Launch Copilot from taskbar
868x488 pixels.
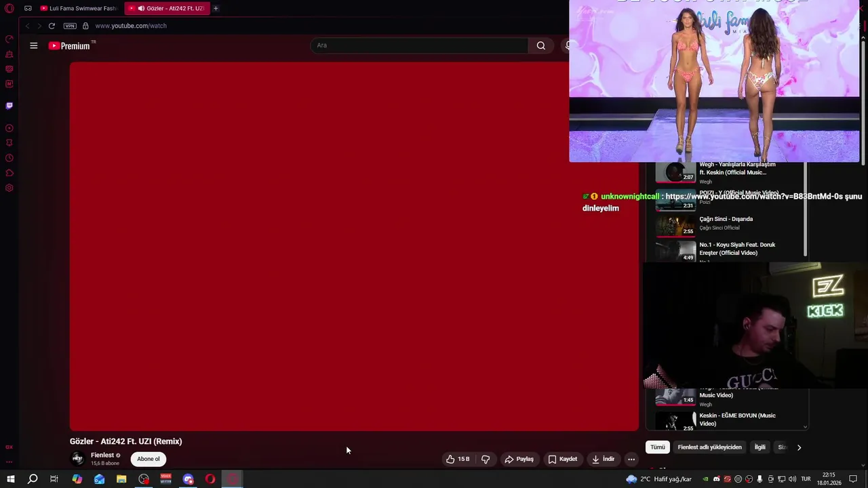pos(77,479)
